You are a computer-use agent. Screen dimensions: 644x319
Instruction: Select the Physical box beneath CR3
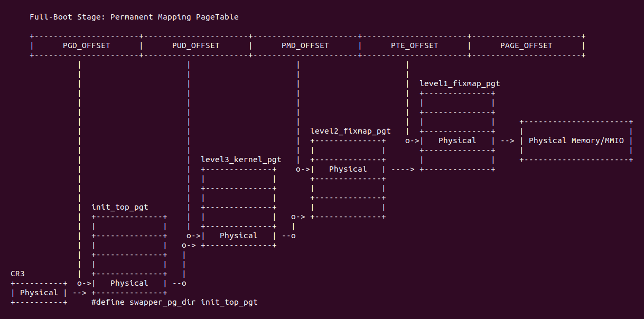click(x=39, y=293)
